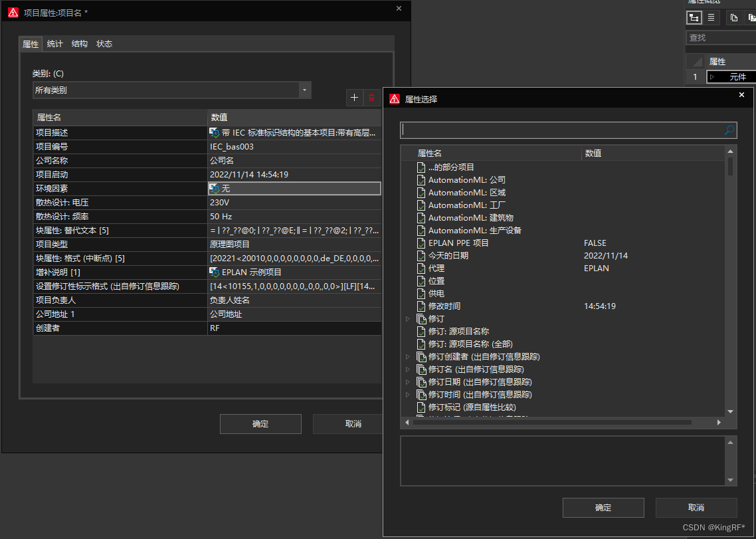Switch to list view in properties panel
This screenshot has height=539, width=756.
(711, 18)
